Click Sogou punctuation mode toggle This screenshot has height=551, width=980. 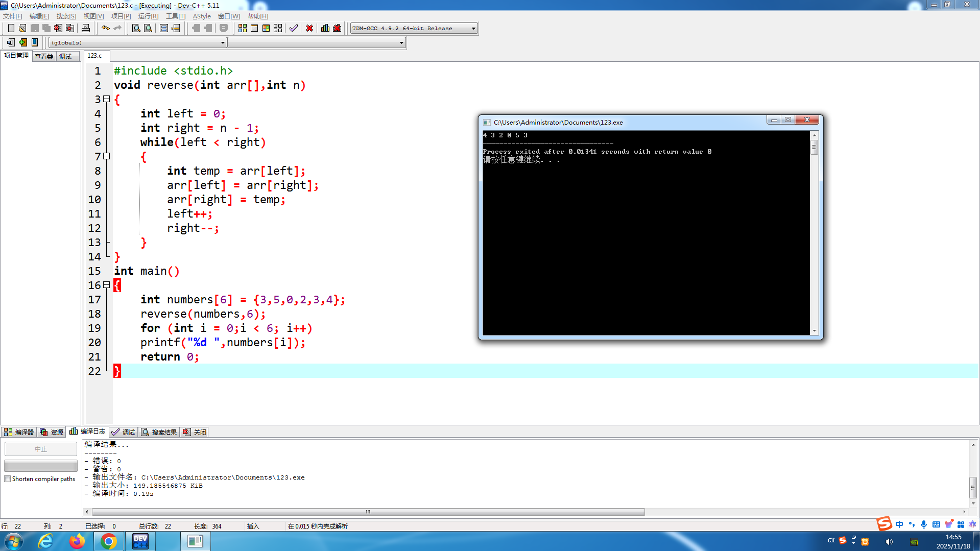point(912,524)
